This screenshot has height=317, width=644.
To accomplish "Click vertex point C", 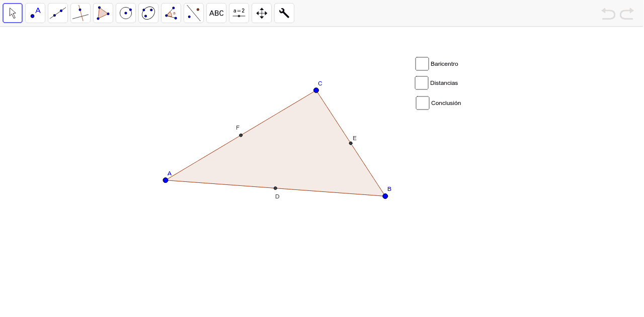I will 316,90.
